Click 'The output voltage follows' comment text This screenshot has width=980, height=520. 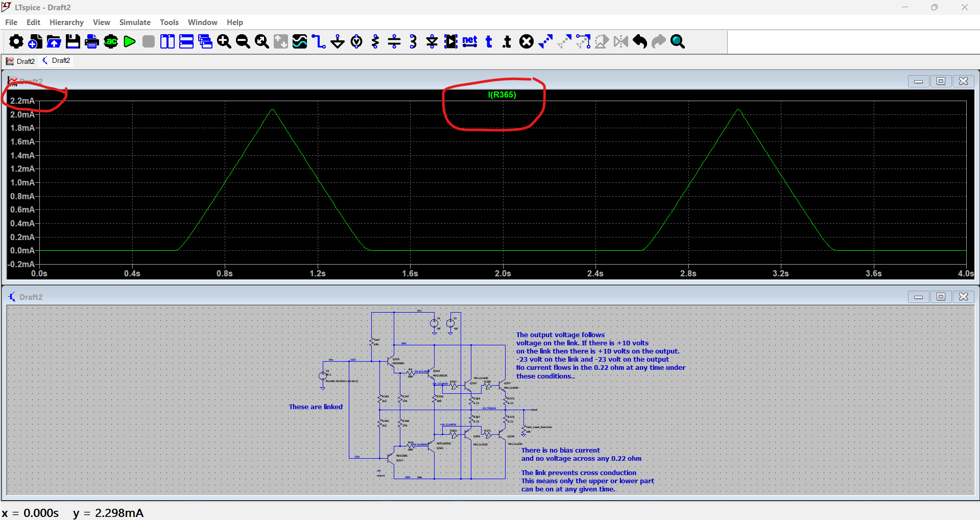(x=560, y=335)
